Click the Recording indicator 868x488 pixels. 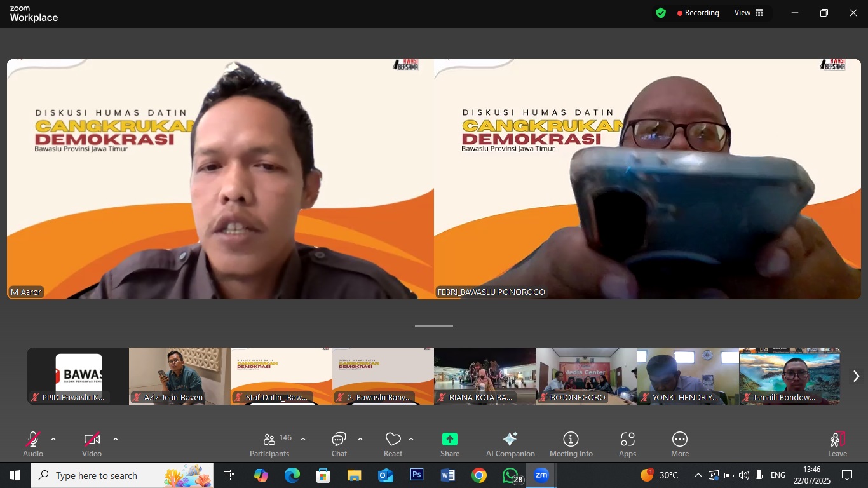click(x=698, y=13)
